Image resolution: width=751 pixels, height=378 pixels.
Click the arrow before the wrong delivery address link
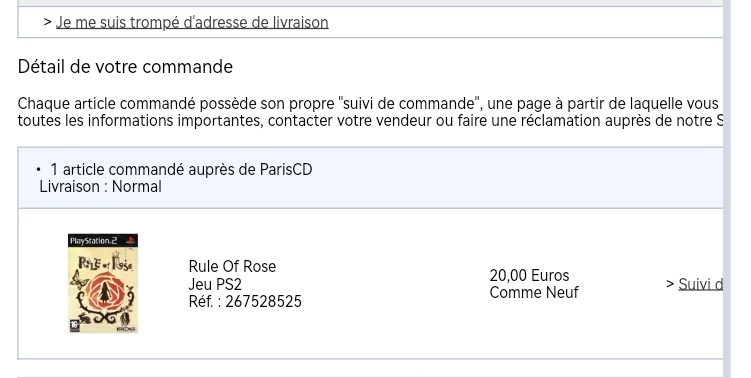click(47, 22)
